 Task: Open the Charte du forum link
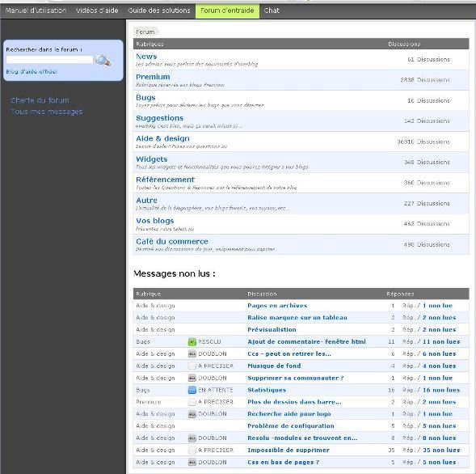click(40, 100)
